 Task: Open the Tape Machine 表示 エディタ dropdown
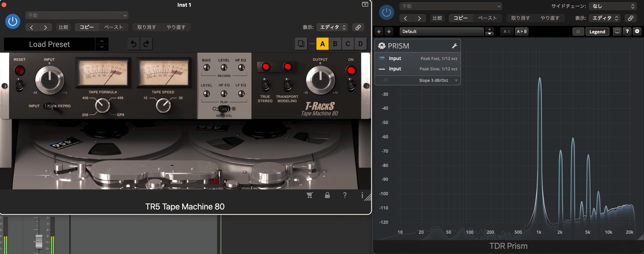click(332, 27)
